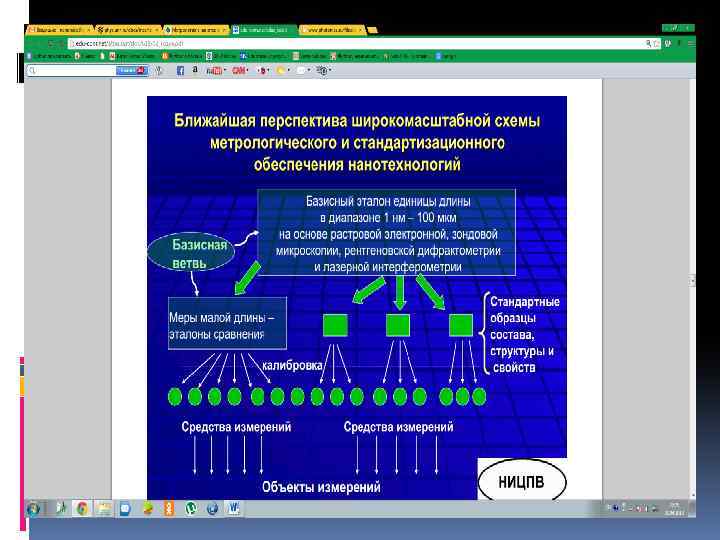Switch to the first browser tab
The height and width of the screenshot is (540, 720).
[59, 30]
